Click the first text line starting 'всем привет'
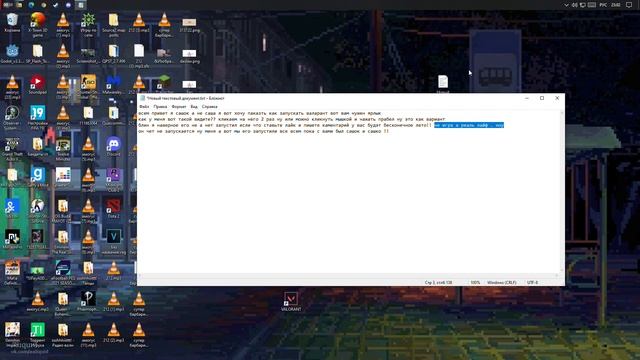Image resolution: width=640 pixels, height=360 pixels. pos(260,113)
